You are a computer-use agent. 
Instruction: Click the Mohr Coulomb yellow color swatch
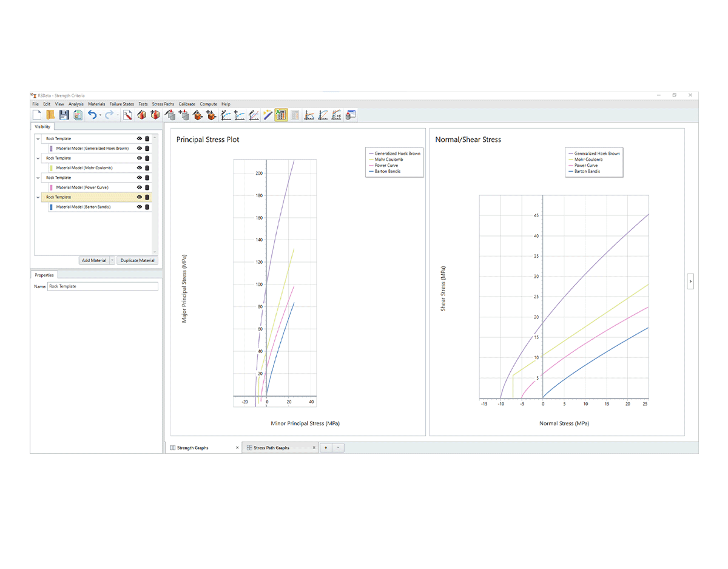point(51,168)
